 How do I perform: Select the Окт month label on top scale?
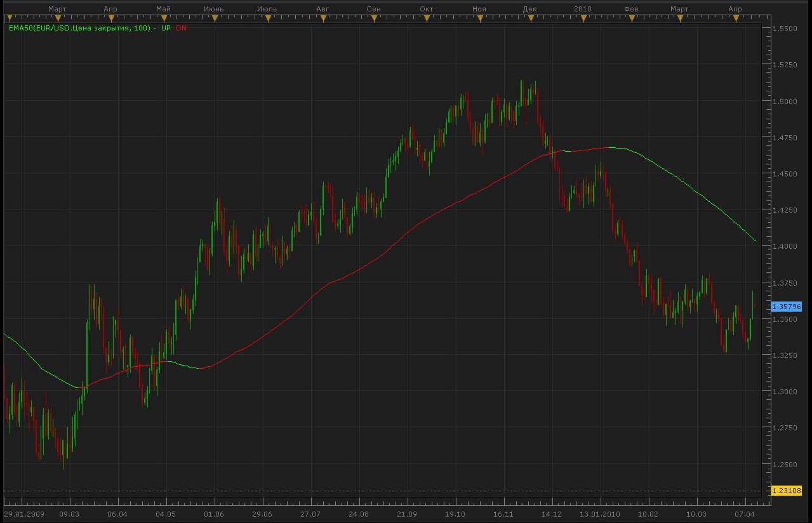pos(426,8)
